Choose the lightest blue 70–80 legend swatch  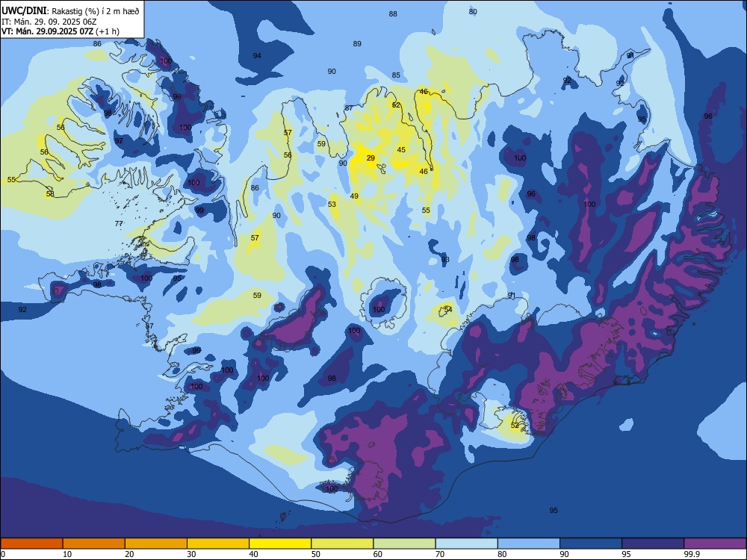[467, 544]
